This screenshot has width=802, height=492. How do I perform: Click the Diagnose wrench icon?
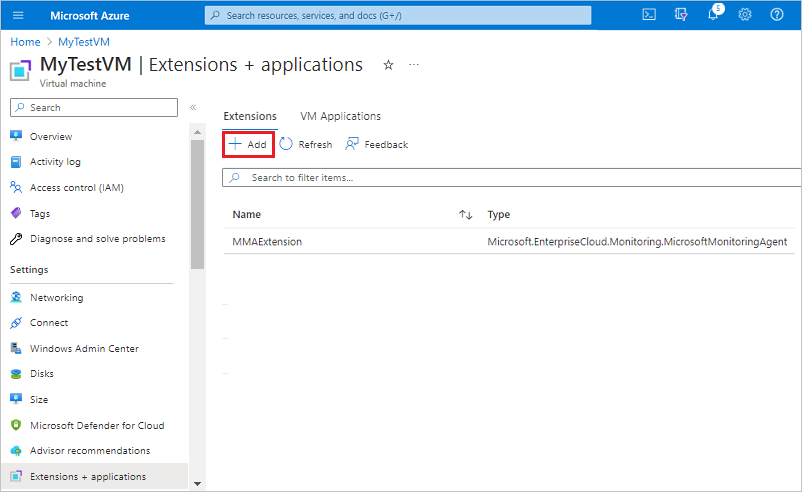click(x=16, y=238)
